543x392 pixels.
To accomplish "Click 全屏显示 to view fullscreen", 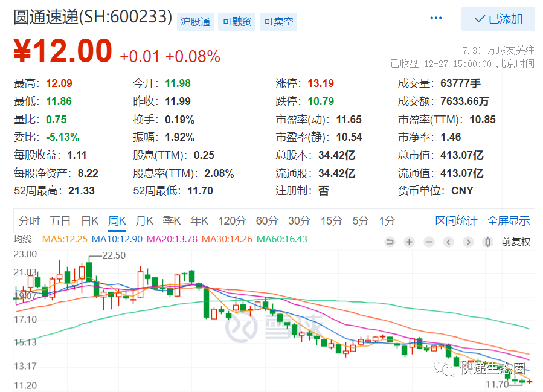I will pos(509,220).
